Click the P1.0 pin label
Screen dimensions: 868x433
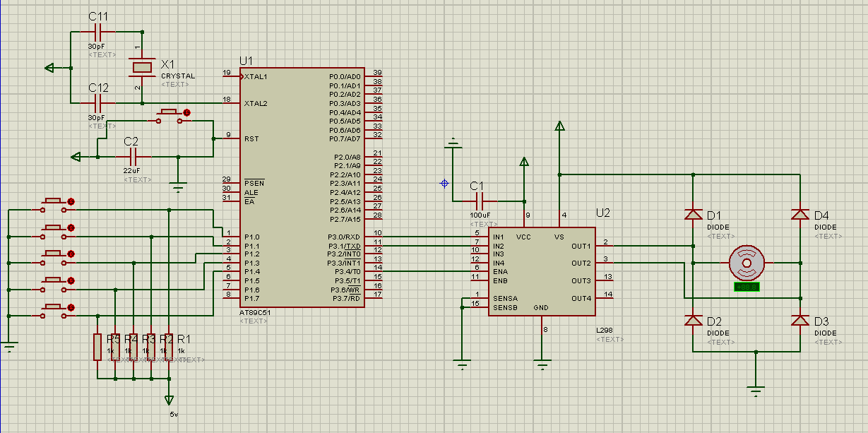(252, 237)
